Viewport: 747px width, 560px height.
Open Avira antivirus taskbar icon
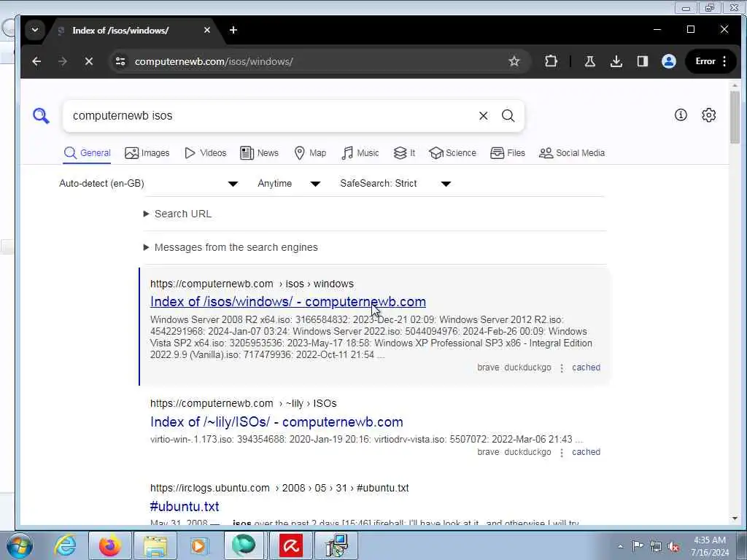point(291,545)
